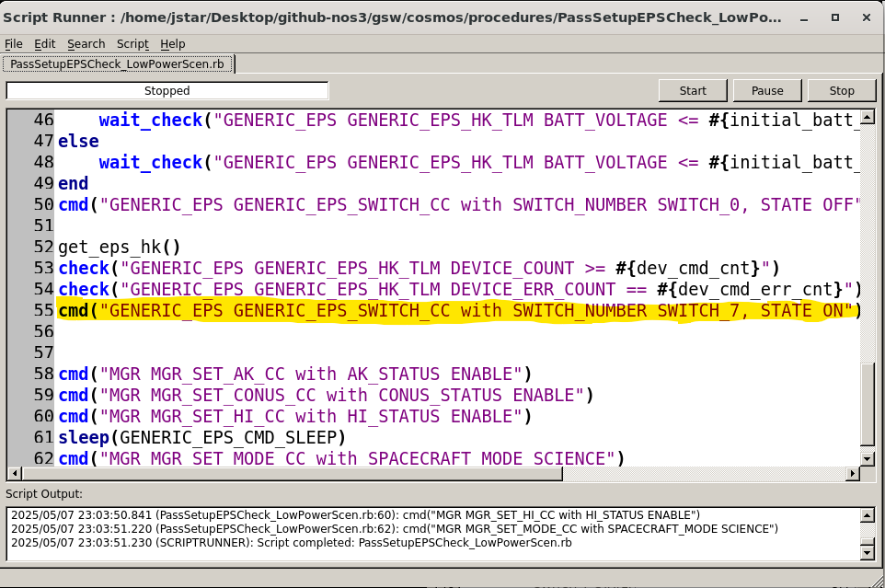Open the Script menu
The image size is (885, 588).
tap(132, 43)
